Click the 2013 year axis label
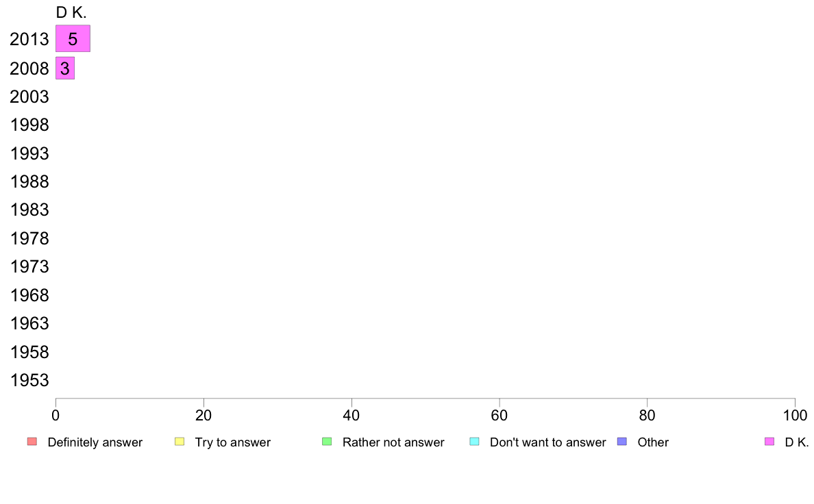The image size is (814, 504). click(29, 40)
